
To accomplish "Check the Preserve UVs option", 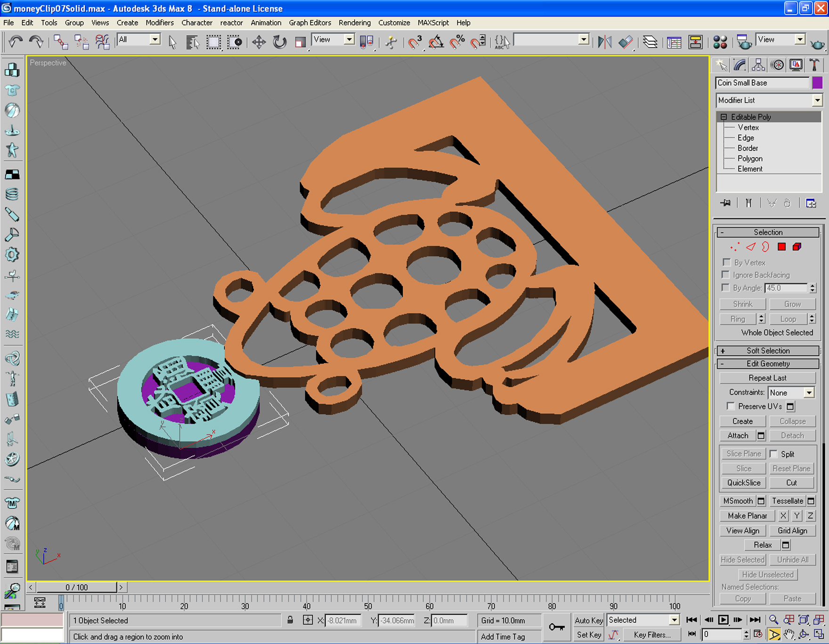I will coord(731,406).
